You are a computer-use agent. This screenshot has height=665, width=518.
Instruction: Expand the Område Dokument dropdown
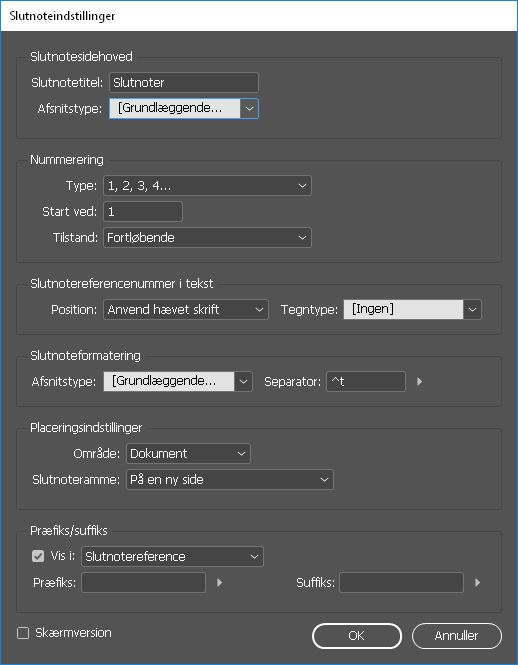click(x=188, y=453)
